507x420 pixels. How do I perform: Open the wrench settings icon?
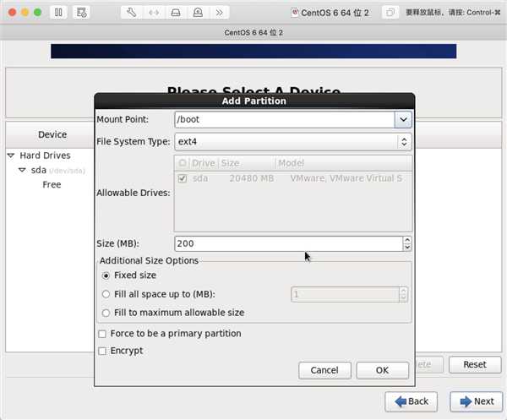click(x=131, y=13)
